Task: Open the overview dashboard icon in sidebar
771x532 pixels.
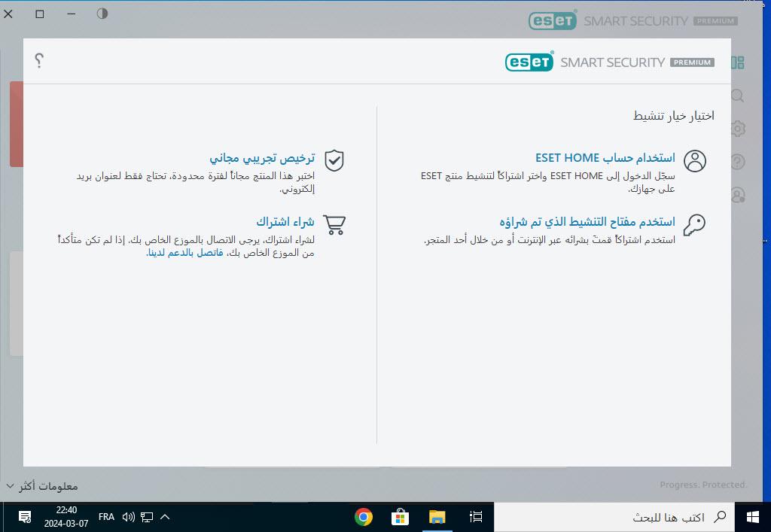Action: 738,62
